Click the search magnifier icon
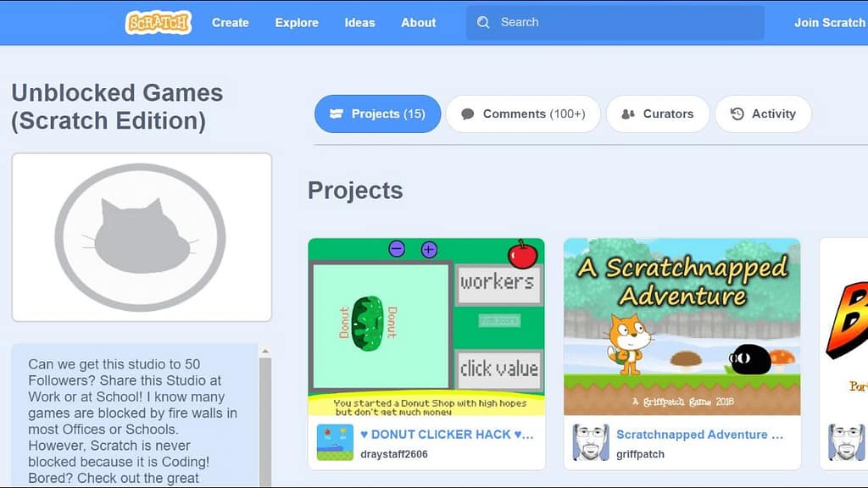Image resolution: width=868 pixels, height=488 pixels. coord(483,22)
